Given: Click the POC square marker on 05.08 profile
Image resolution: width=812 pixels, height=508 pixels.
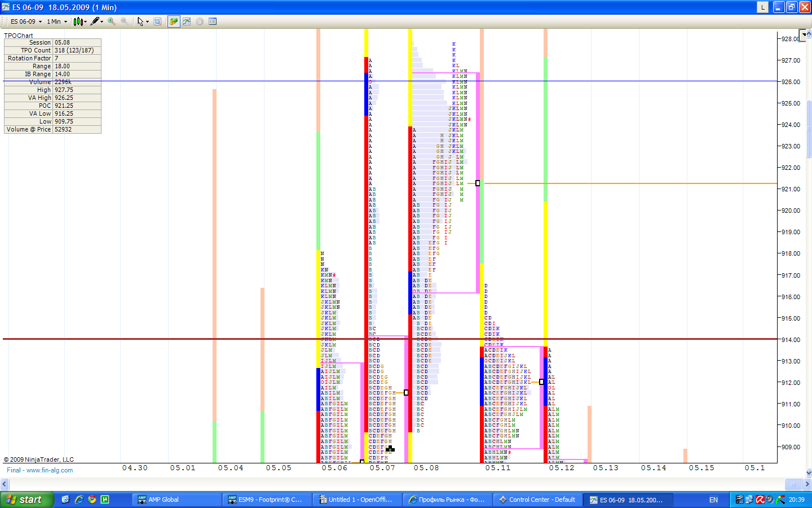Looking at the screenshot, I should [478, 183].
